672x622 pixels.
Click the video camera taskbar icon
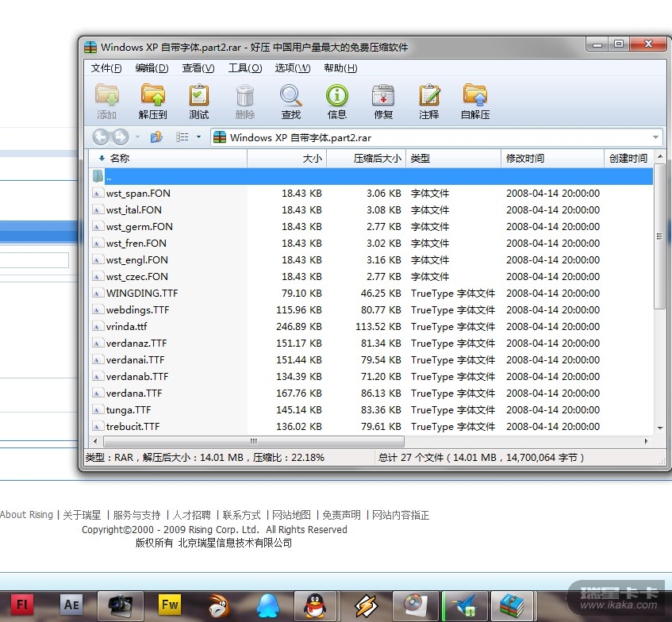click(x=121, y=605)
